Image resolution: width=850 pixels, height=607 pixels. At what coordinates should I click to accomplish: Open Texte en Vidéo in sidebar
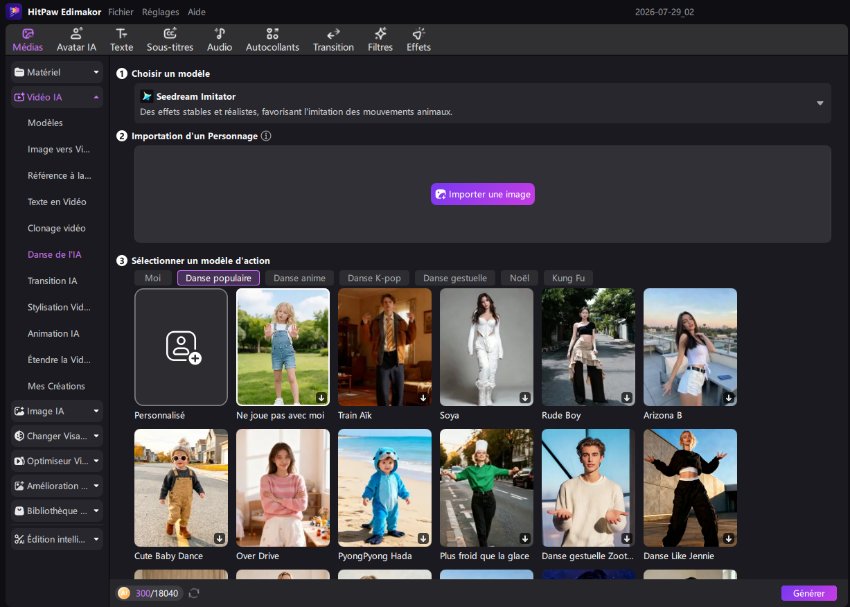point(57,202)
